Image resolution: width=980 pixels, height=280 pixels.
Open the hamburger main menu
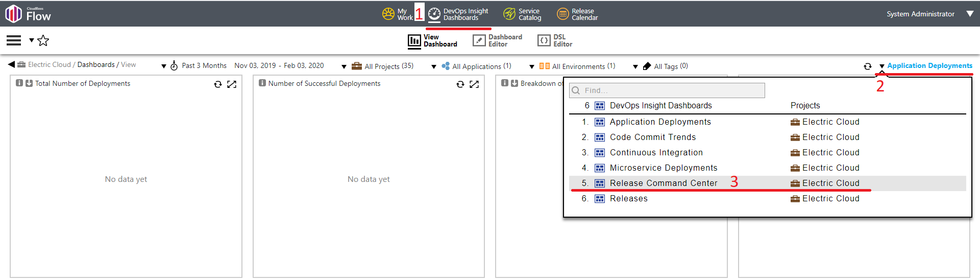[14, 40]
